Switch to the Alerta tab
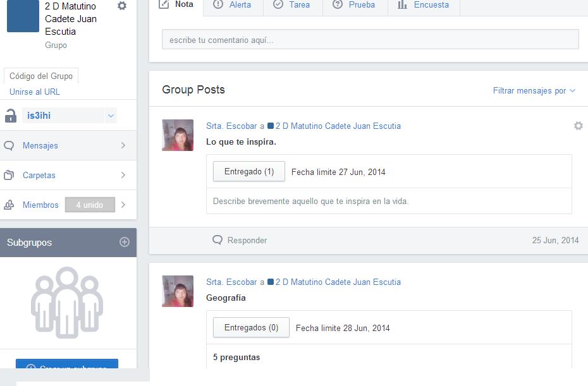The width and height of the screenshot is (588, 386). tap(232, 5)
